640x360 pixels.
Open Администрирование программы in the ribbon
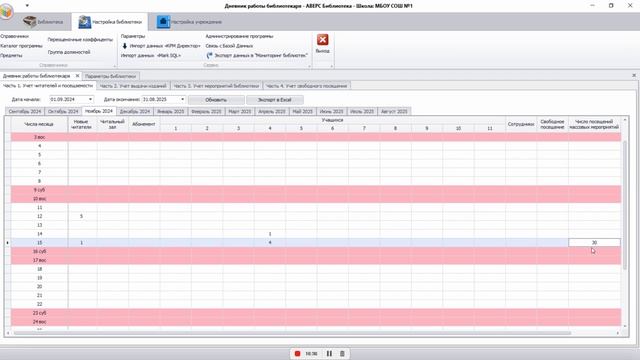coord(239,36)
